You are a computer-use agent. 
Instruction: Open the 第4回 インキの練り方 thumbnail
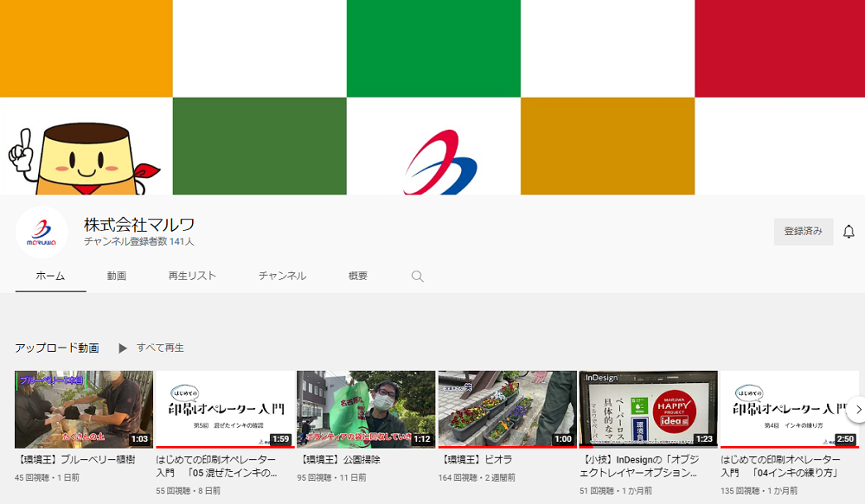click(x=790, y=409)
